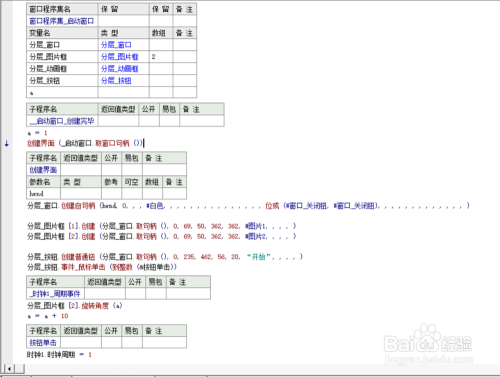Click the code line 'a = 1'
500x377 pixels.
[x=37, y=133]
